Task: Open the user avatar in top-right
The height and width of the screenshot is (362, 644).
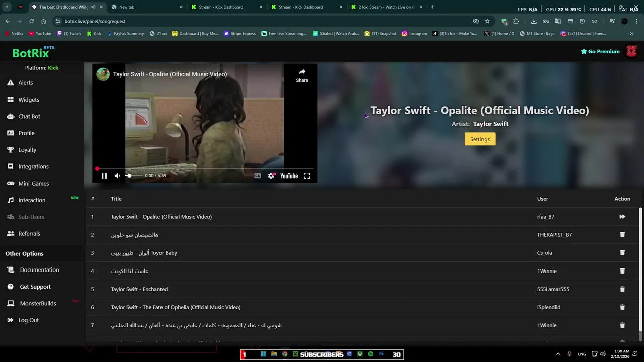Action: [x=631, y=51]
